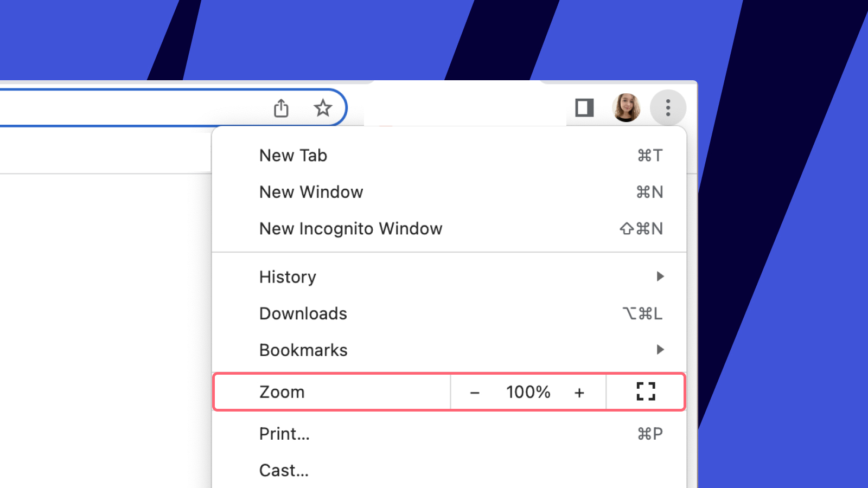This screenshot has width=868, height=488.
Task: Open the Downloads menu entry
Action: pyautogui.click(x=303, y=313)
